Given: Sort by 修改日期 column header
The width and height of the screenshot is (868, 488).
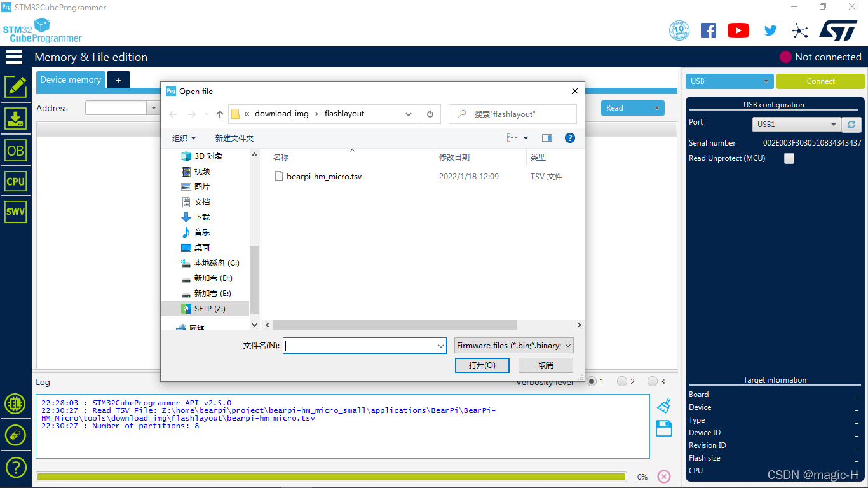Looking at the screenshot, I should tap(454, 158).
